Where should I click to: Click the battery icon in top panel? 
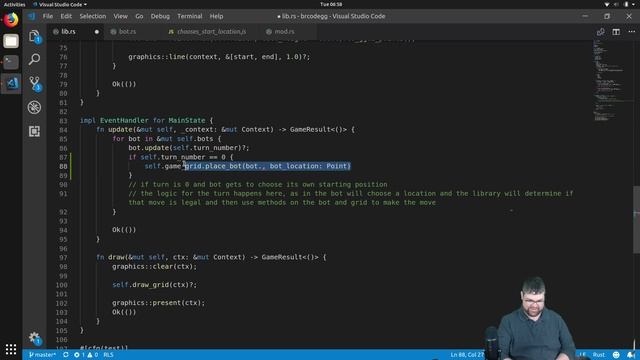click(x=626, y=4)
